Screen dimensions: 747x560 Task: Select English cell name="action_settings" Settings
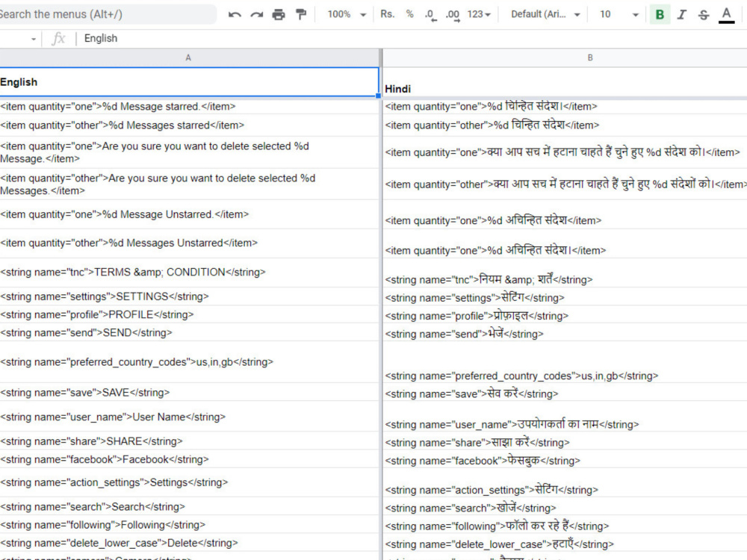[x=189, y=482]
